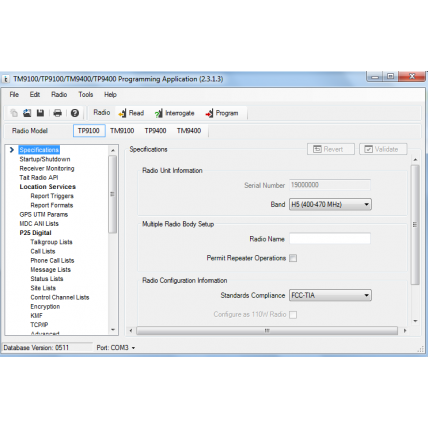Click the Open file toolbar icon
Image resolution: width=428 pixels, height=428 pixels.
pyautogui.click(x=27, y=113)
